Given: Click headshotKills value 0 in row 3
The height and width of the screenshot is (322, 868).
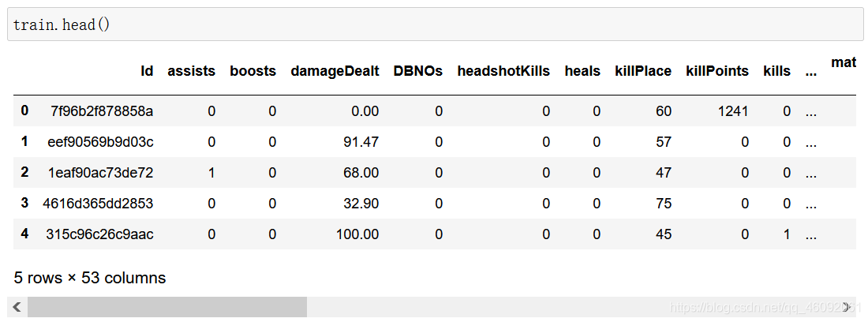Looking at the screenshot, I should tap(546, 204).
